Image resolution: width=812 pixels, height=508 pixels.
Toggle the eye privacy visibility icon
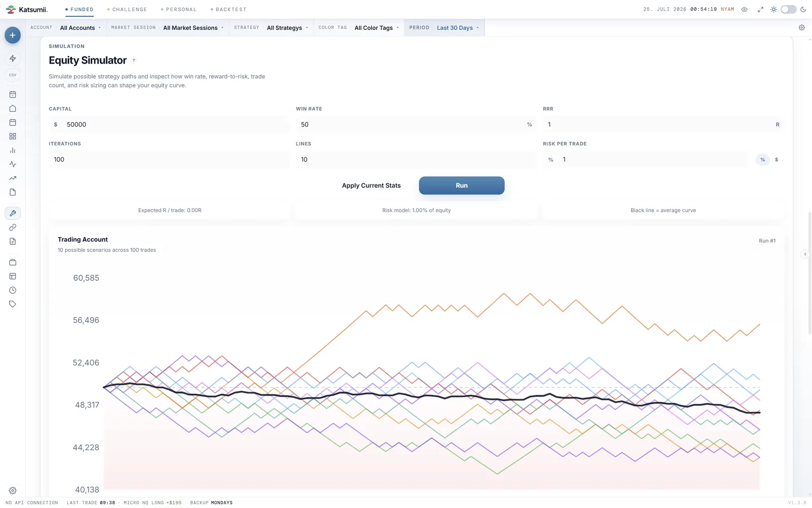point(745,9)
